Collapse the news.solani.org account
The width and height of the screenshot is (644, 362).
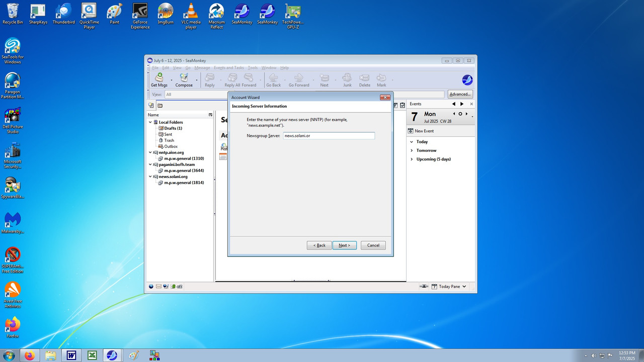tap(150, 176)
